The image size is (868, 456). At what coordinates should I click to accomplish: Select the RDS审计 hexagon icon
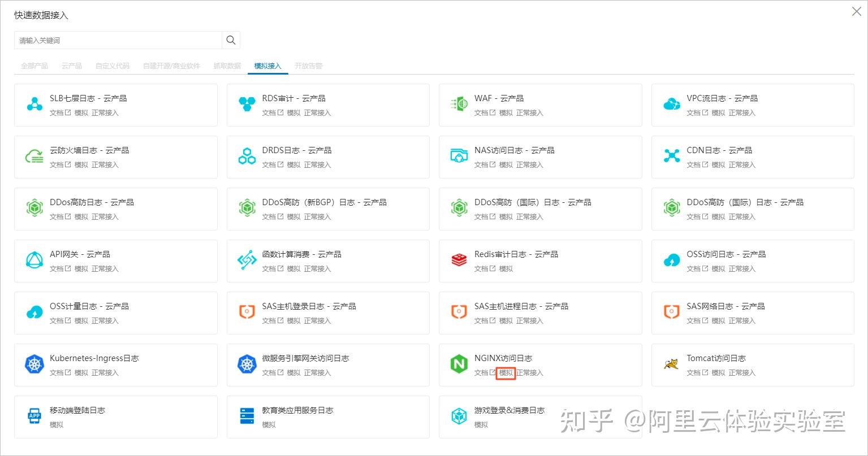(x=247, y=105)
